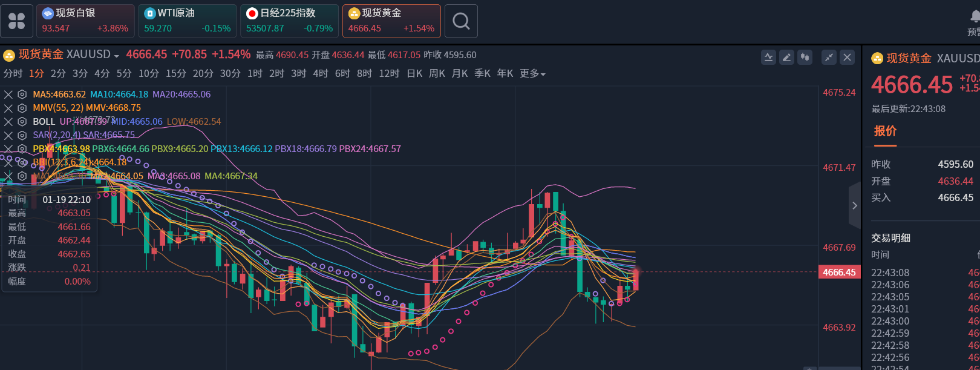Open the grid layout menu icon
Image resolution: width=980 pixels, height=370 pixels.
coord(17,21)
